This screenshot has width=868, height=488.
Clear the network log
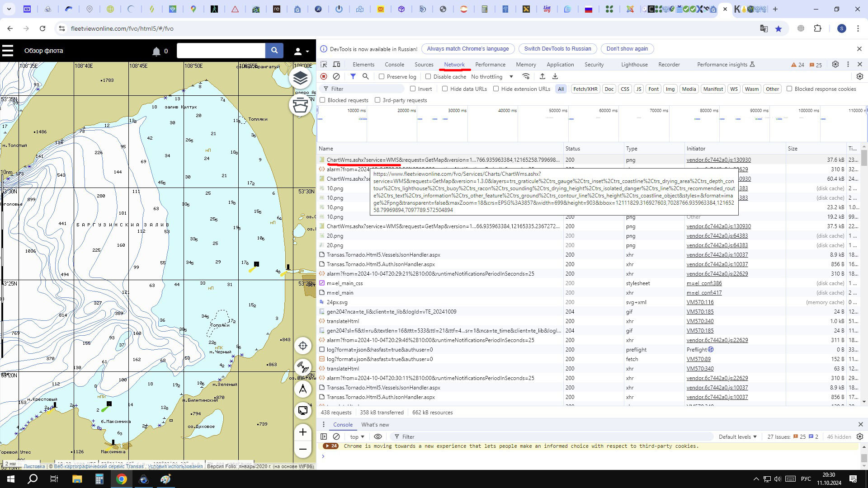[336, 76]
